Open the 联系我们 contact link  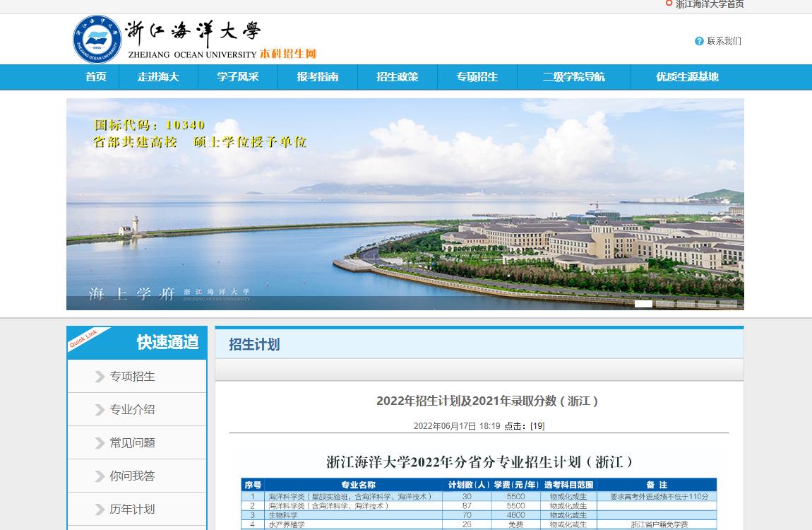coord(724,41)
